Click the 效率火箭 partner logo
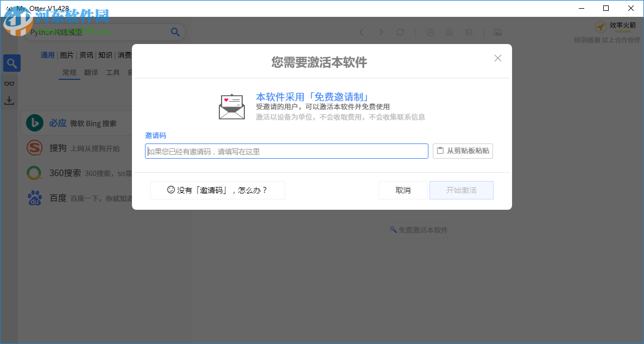 coord(616,27)
